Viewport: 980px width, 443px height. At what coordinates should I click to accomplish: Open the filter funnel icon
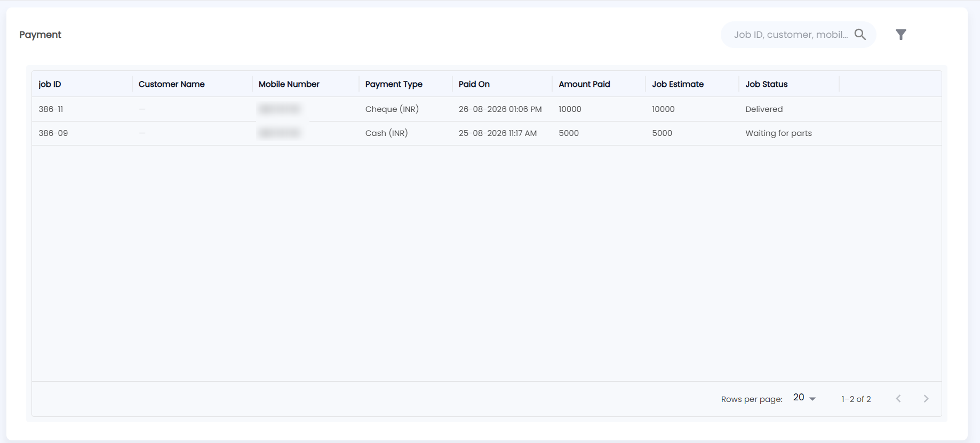[x=901, y=35]
